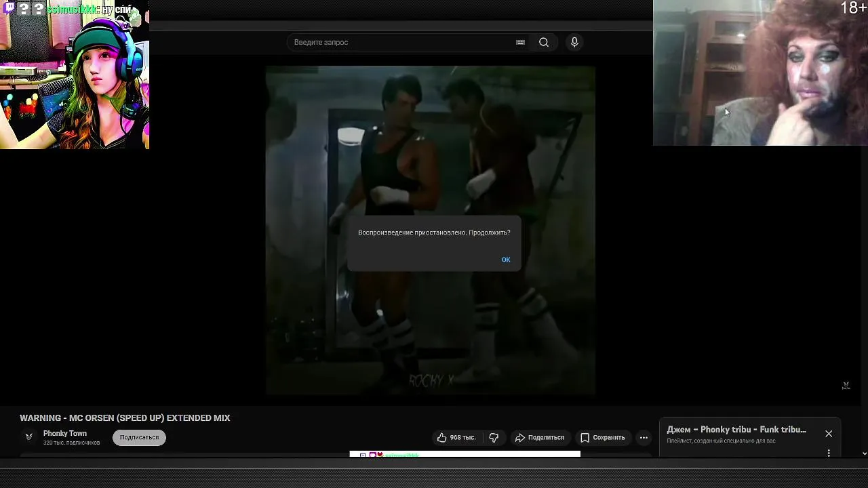Like the video with thumbs-up 968 тыс.

point(456,438)
